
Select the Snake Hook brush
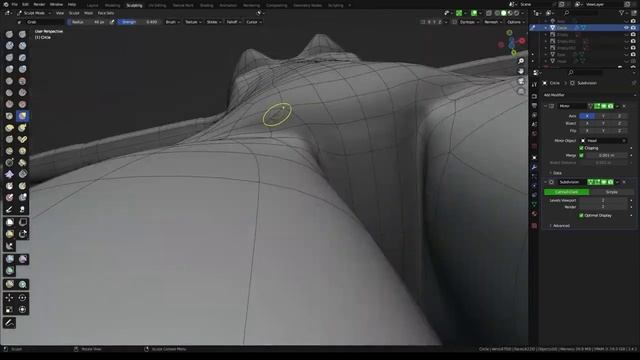[22, 128]
